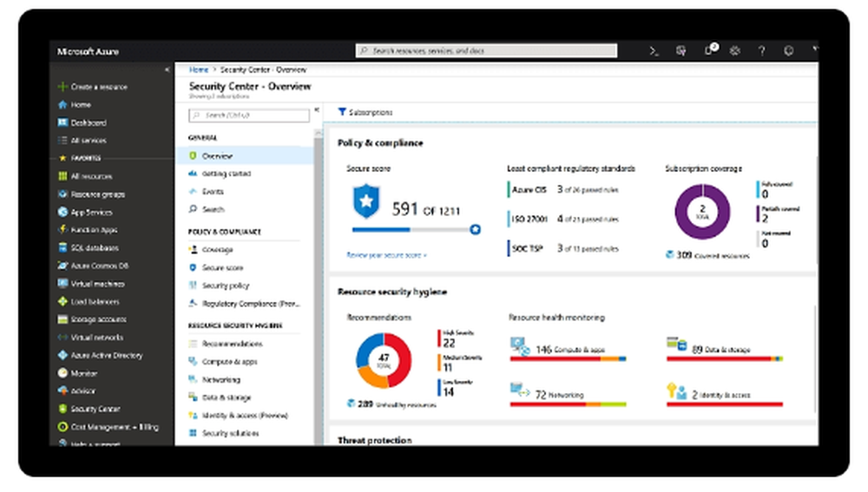Open the Subscriptions filter button
The image size is (868, 492).
[x=365, y=112]
